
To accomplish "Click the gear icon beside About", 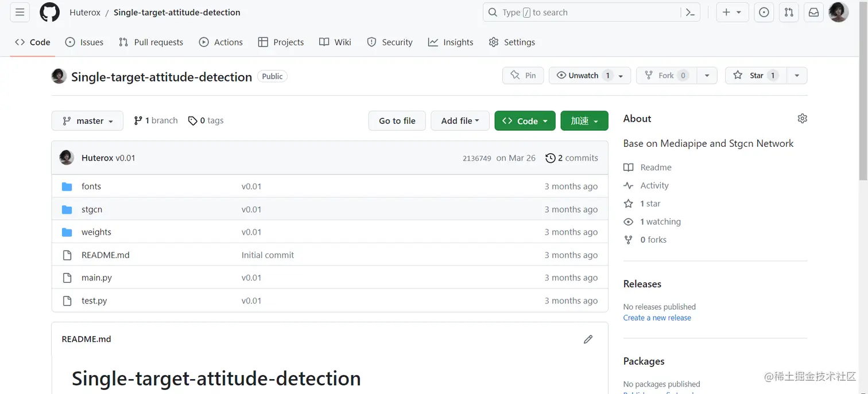I will coord(802,118).
